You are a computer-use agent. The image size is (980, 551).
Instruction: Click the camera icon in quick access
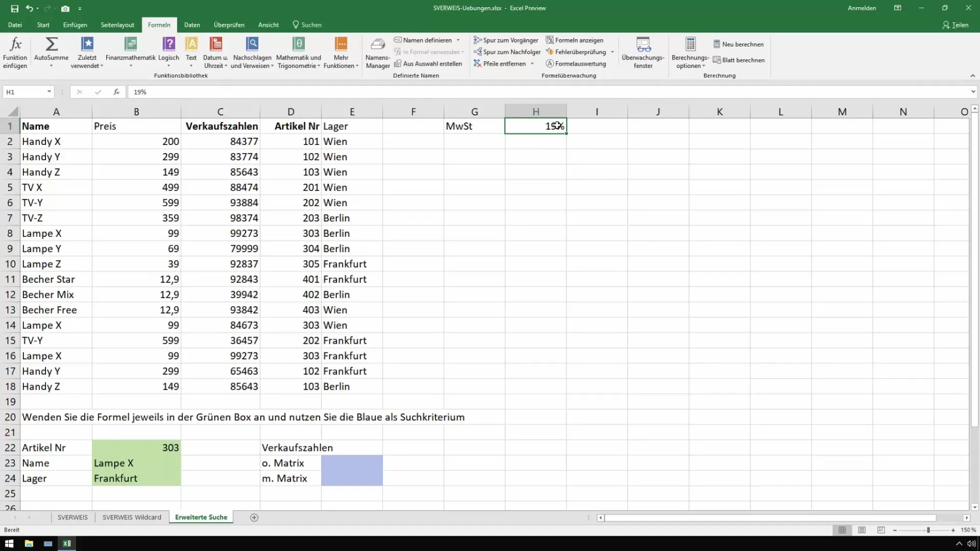click(65, 9)
